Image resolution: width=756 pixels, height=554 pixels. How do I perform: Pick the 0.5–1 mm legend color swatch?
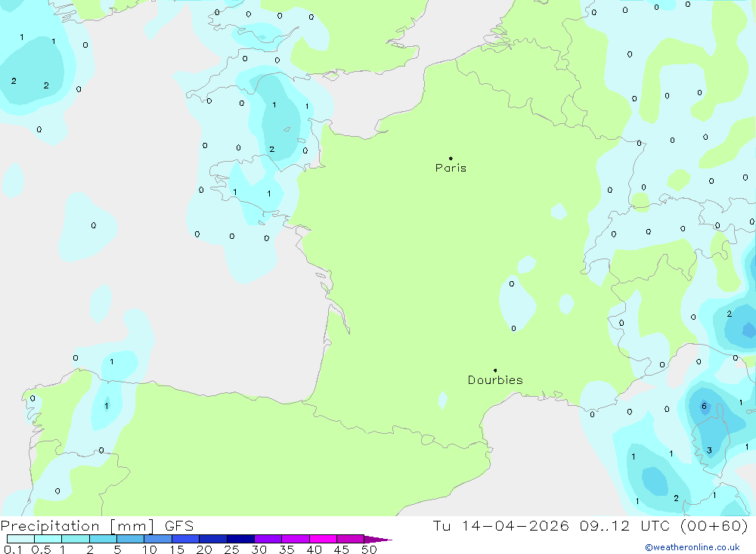point(48,539)
